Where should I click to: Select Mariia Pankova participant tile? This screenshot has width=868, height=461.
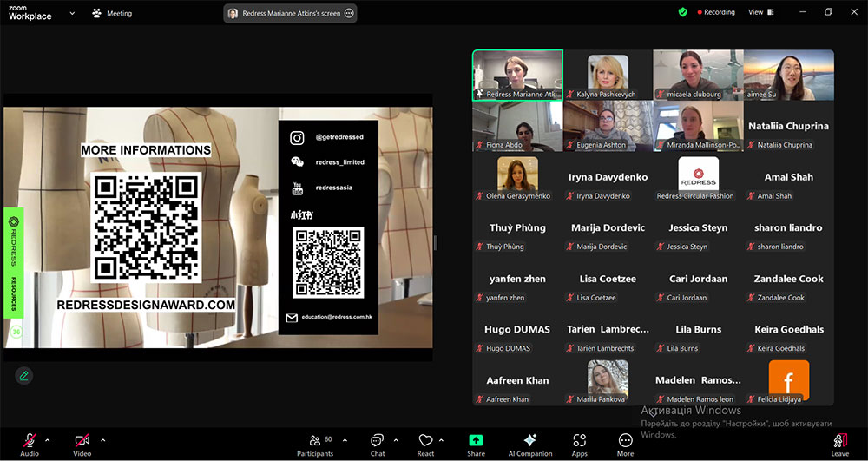(608, 381)
